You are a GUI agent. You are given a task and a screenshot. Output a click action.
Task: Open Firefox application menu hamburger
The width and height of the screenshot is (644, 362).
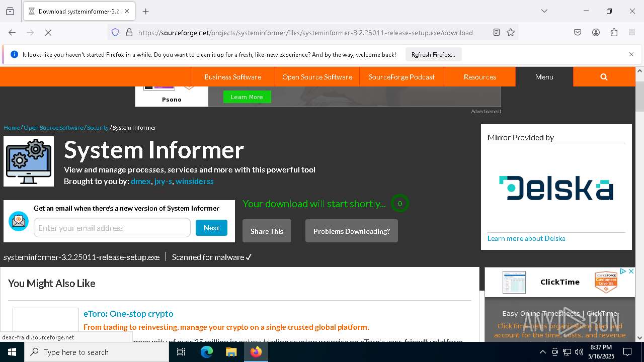(x=632, y=33)
